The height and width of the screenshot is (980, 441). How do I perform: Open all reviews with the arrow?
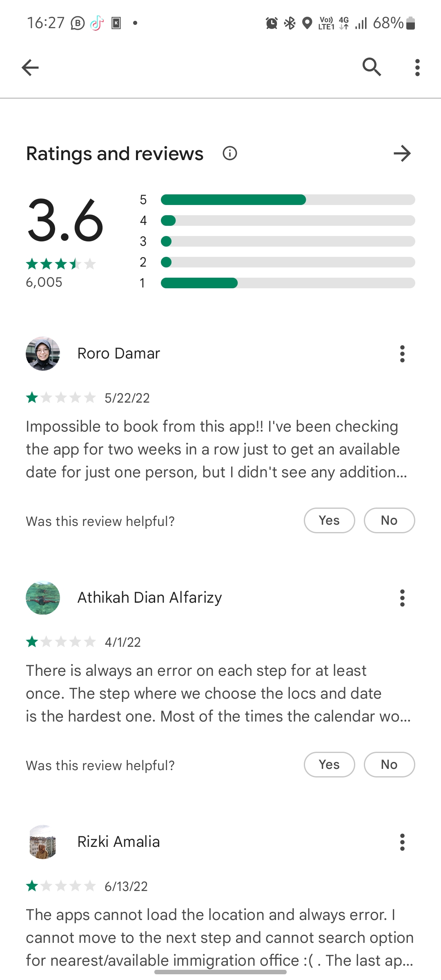(402, 154)
